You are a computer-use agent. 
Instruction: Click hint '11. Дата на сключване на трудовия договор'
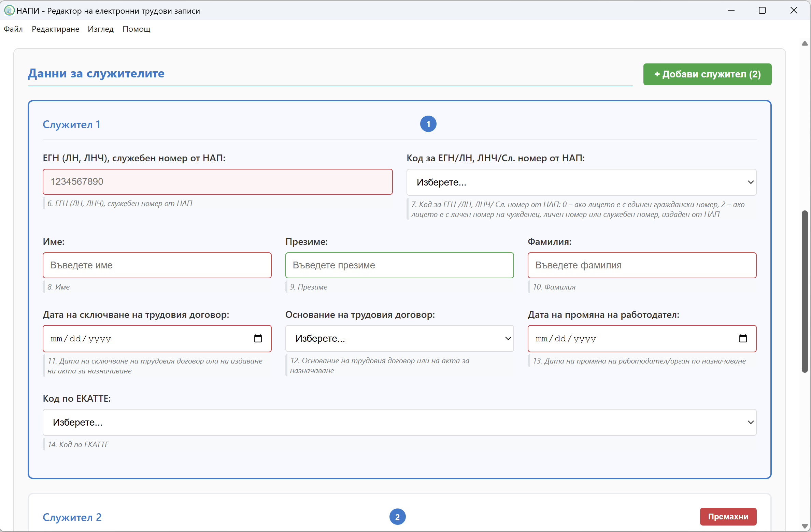[155, 366]
